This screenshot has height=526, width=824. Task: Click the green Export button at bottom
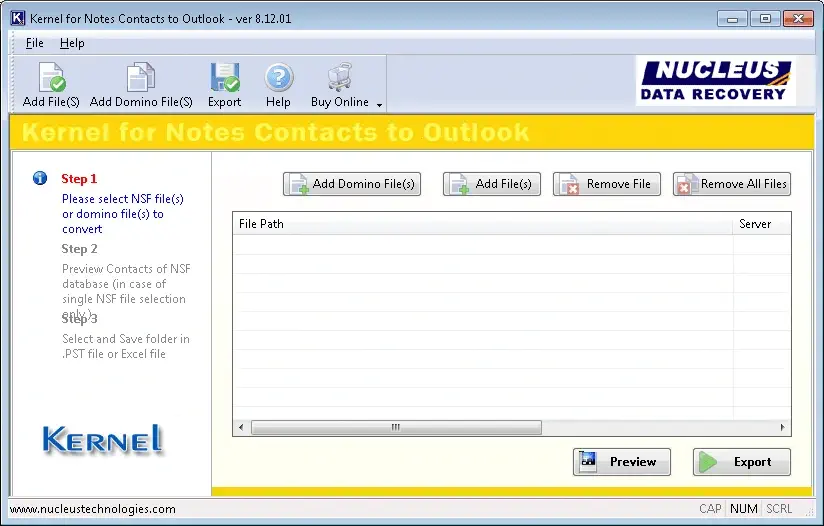741,462
